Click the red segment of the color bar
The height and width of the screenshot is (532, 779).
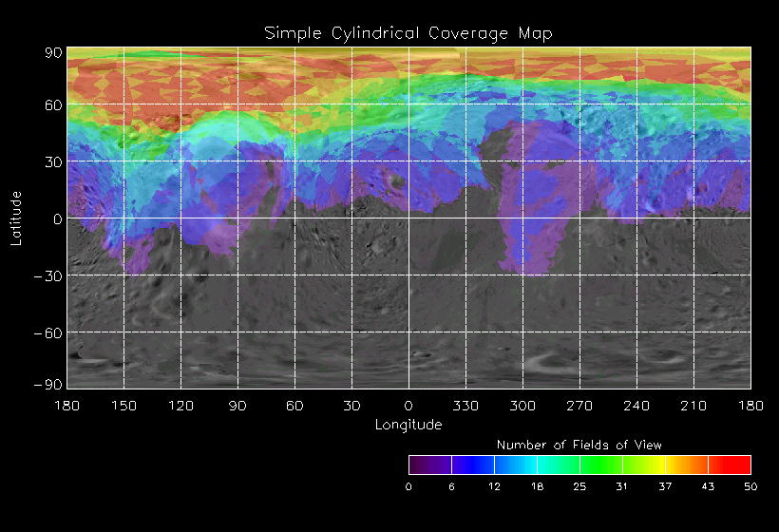point(730,465)
